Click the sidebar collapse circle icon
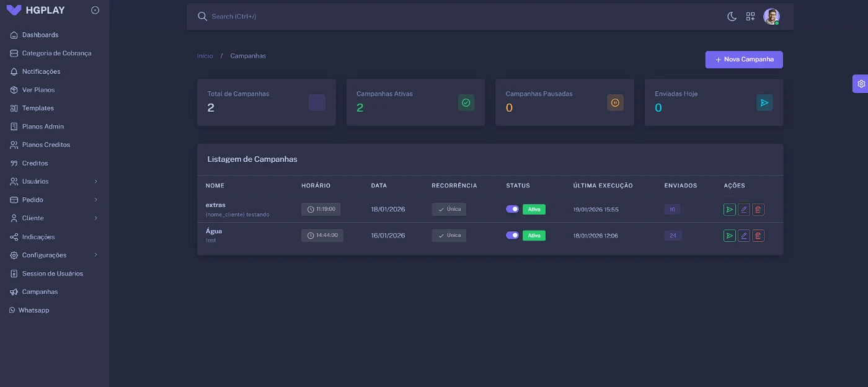The image size is (868, 387). tap(95, 10)
